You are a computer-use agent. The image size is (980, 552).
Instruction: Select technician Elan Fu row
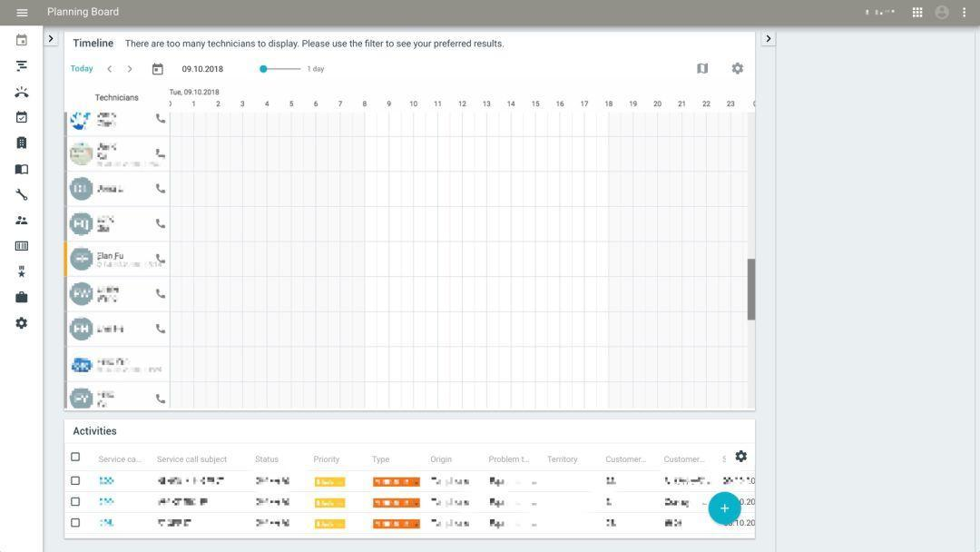pos(117,259)
